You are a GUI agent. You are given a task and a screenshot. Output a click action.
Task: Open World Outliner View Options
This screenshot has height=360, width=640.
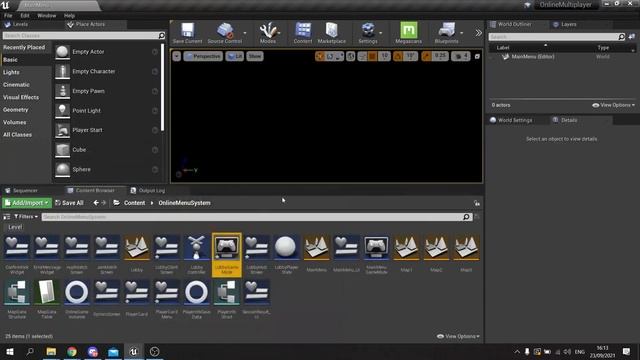[613, 105]
